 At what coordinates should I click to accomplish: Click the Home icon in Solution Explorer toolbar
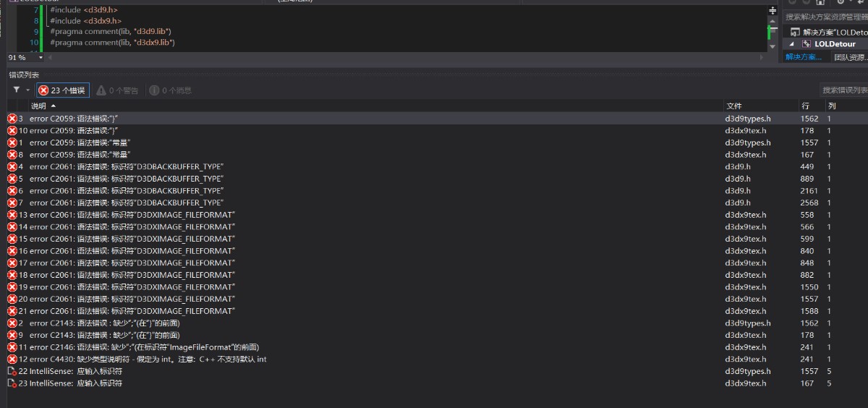point(820,2)
